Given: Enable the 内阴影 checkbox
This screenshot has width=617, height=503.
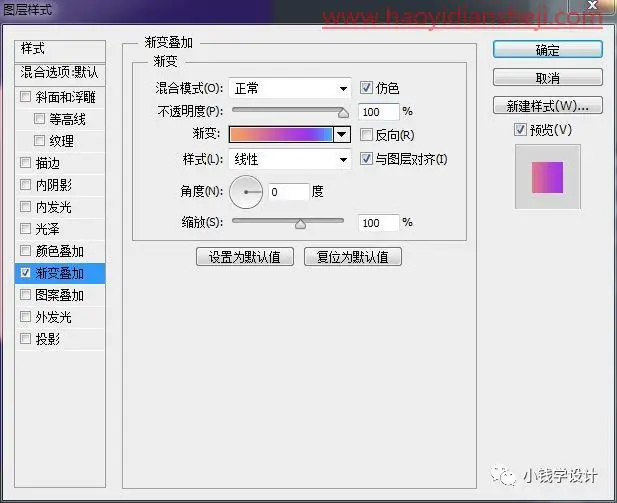Looking at the screenshot, I should click(x=26, y=185).
